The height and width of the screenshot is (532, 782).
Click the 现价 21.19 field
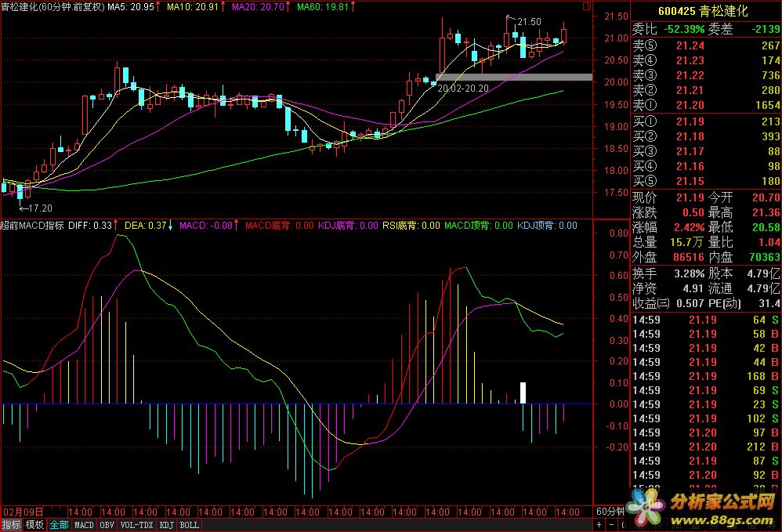(668, 197)
